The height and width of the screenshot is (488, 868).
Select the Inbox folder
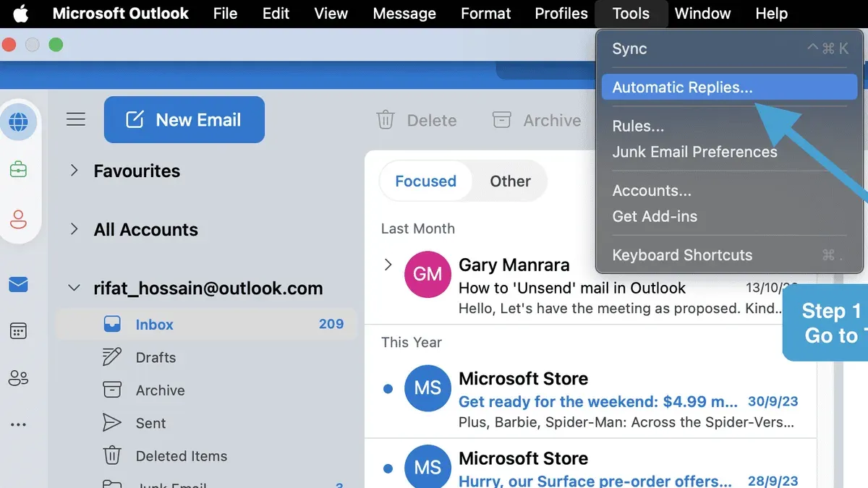(x=206, y=325)
